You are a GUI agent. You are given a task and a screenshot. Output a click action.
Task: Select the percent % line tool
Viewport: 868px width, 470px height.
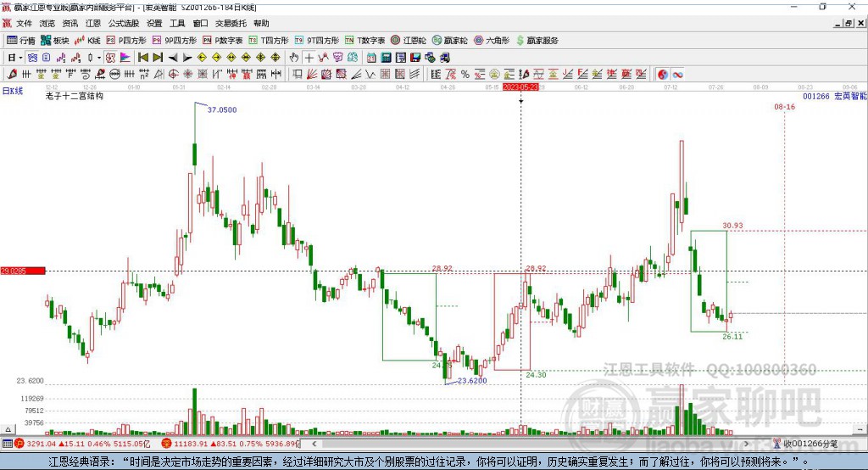pyautogui.click(x=465, y=75)
